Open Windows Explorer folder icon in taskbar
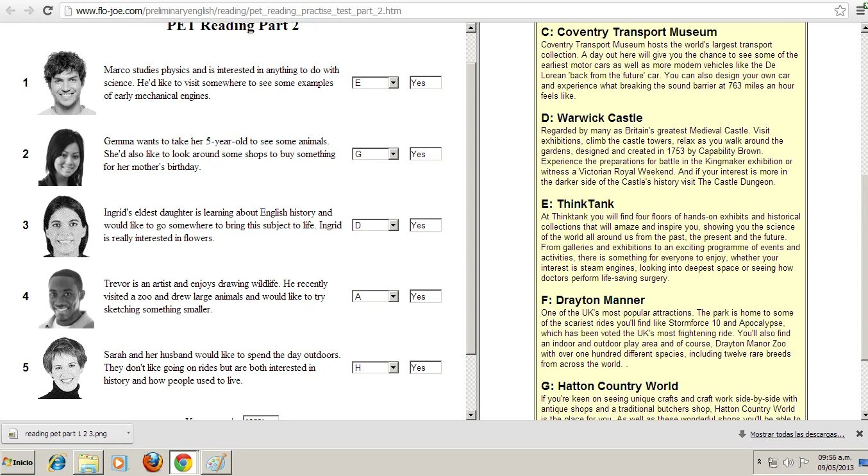The image size is (868, 476). pos(88,462)
